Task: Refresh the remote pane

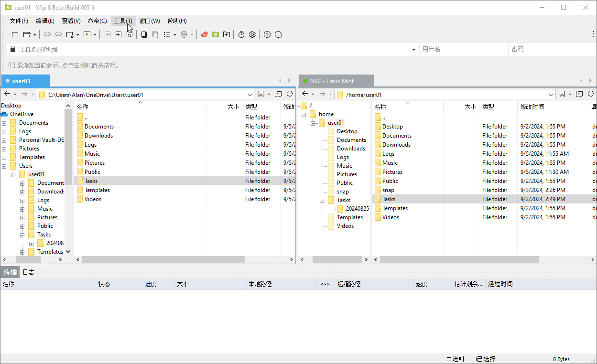Action: (591, 94)
